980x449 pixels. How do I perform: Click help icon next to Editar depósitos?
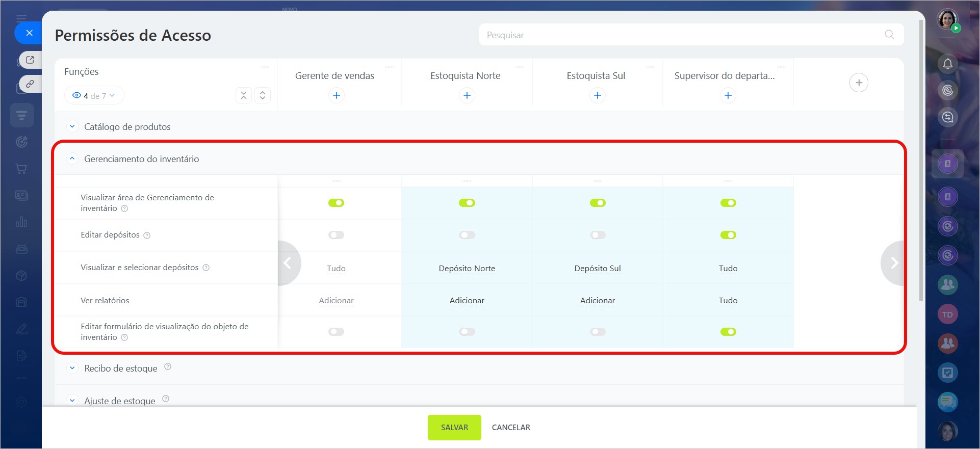point(147,235)
